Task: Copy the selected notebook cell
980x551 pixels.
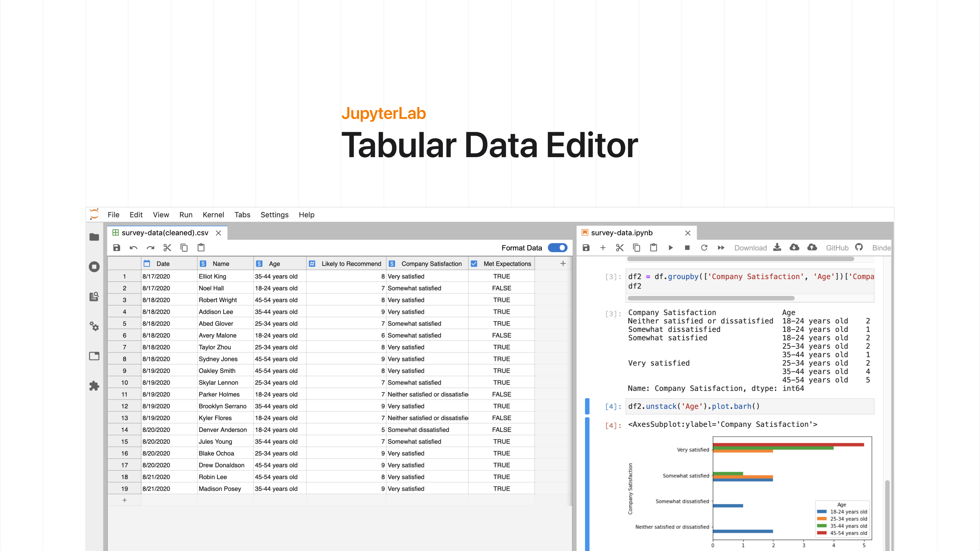Action: pos(636,248)
